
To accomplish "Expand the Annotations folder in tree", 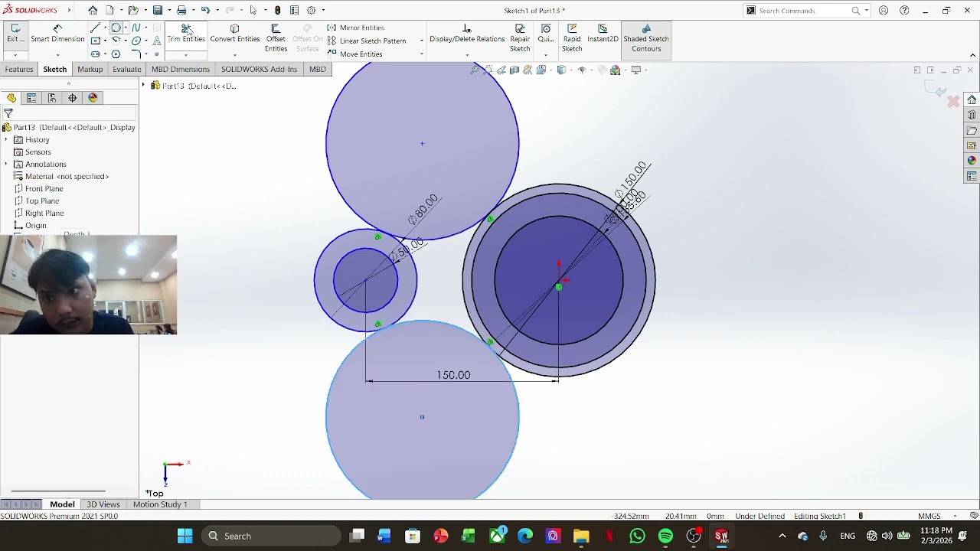I will pyautogui.click(x=6, y=165).
